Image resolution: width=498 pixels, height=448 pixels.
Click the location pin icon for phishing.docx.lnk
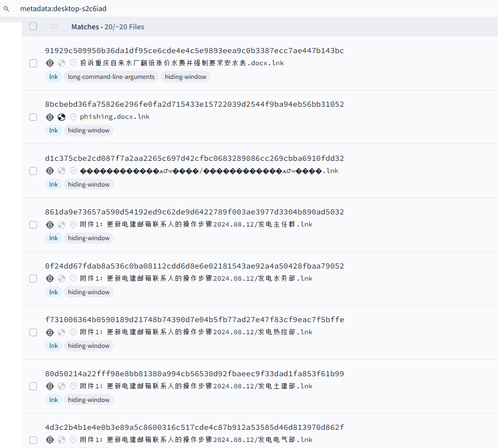tap(73, 117)
